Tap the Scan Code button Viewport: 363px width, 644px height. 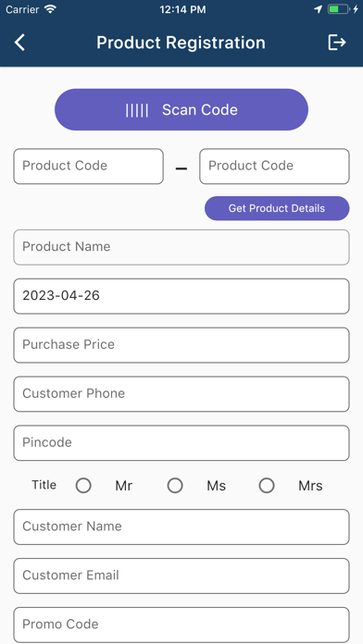181,110
